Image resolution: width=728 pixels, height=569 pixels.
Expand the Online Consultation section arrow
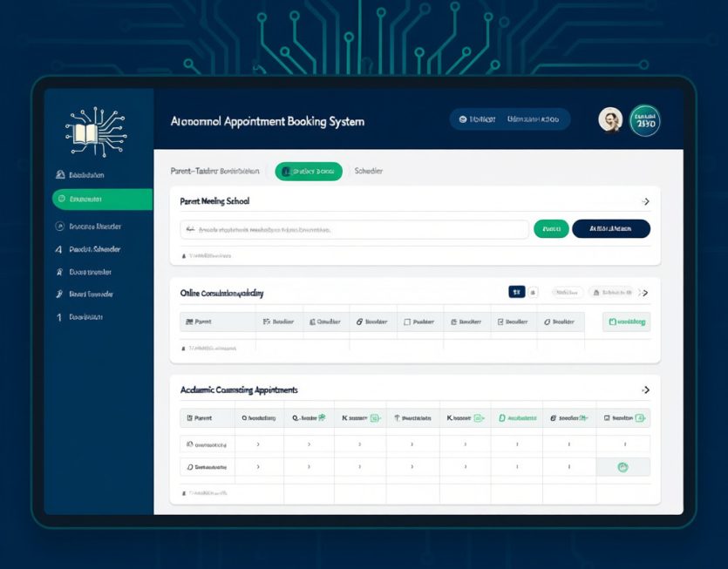(645, 293)
